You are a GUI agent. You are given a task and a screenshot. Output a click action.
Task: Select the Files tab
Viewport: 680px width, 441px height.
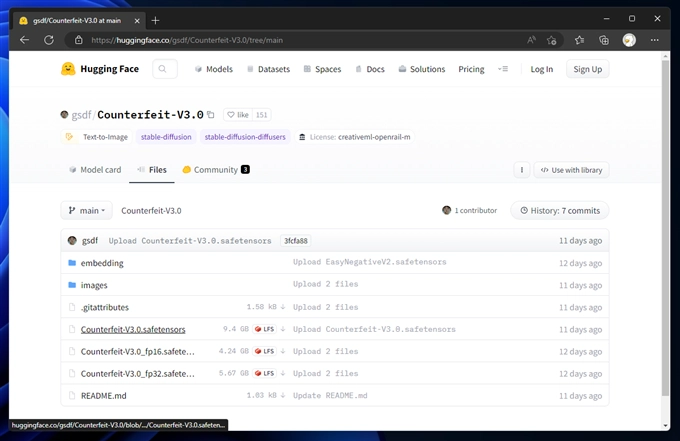point(152,170)
